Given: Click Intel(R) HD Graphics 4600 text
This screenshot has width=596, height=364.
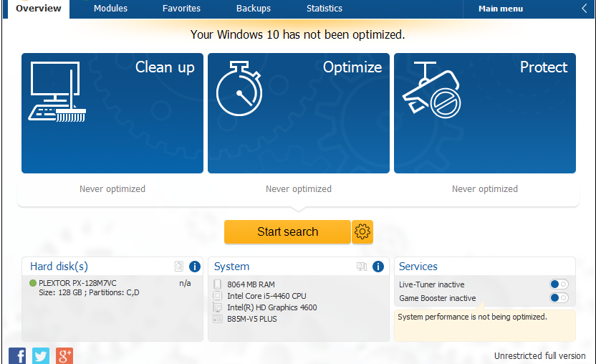Looking at the screenshot, I should pos(271,307).
